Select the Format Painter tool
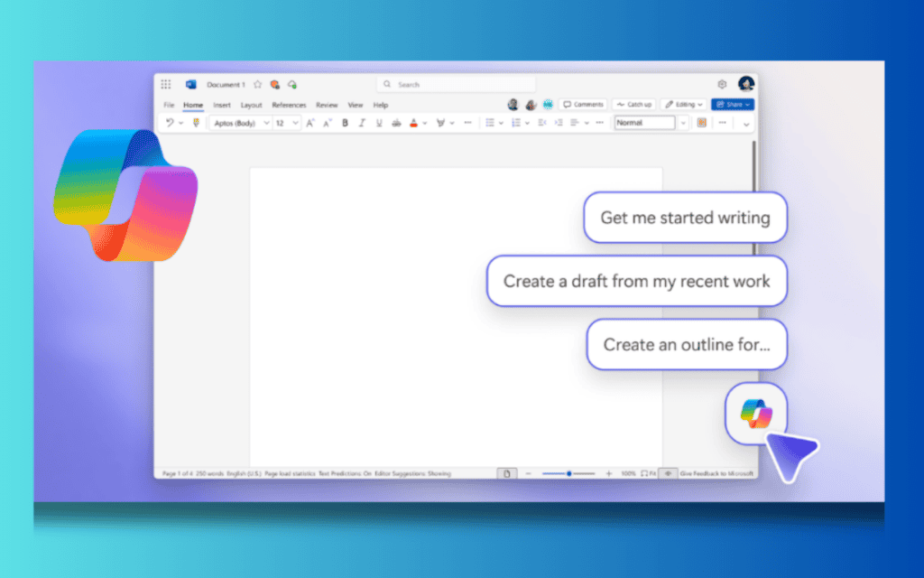Viewport: 924px width, 578px height. (196, 123)
